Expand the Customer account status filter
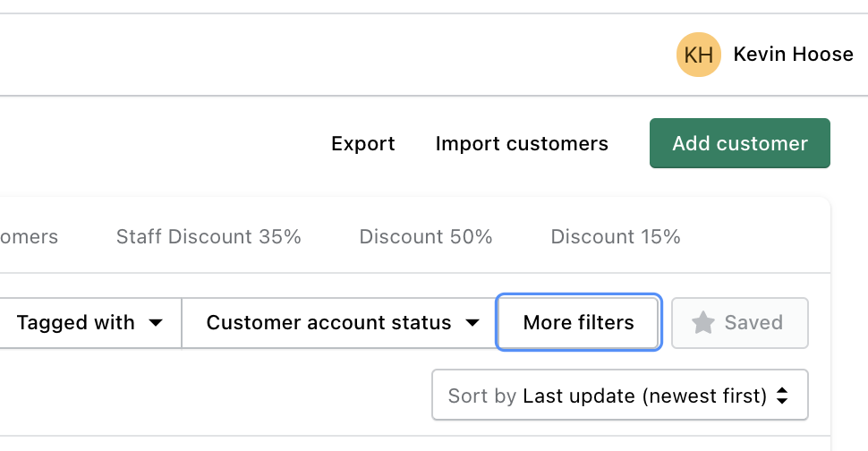 pos(338,323)
